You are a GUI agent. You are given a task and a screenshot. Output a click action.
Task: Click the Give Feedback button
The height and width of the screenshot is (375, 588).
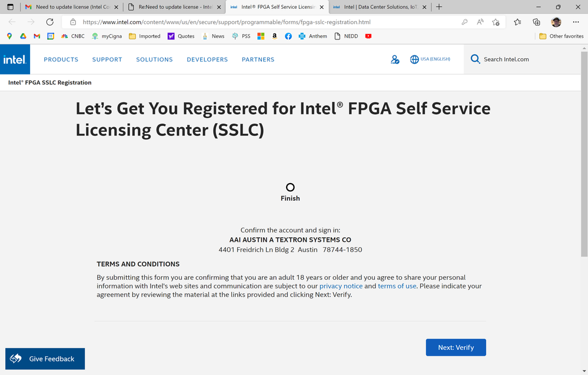[x=45, y=359]
